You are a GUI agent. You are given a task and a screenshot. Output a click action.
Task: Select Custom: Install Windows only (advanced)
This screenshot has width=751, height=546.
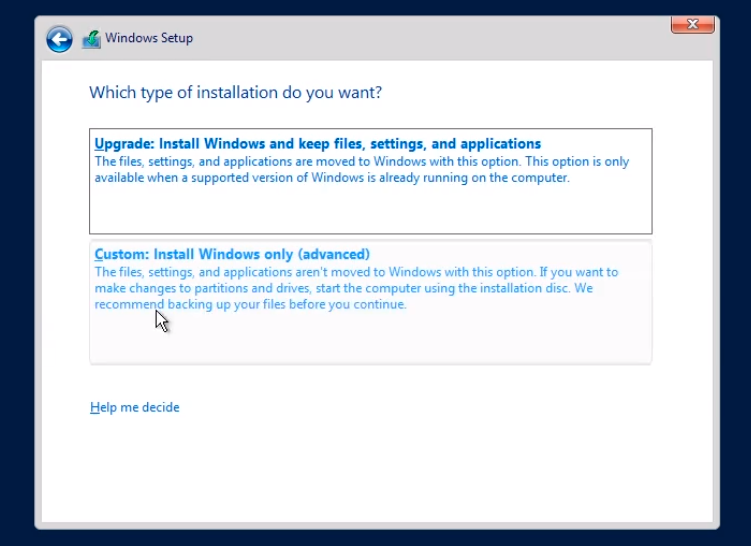click(371, 302)
